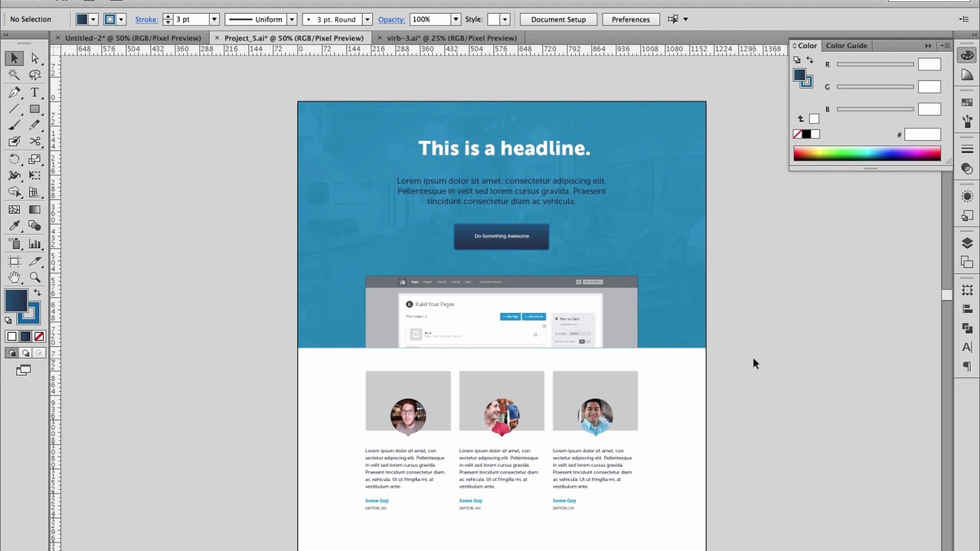Select the Type tool

coord(34,92)
